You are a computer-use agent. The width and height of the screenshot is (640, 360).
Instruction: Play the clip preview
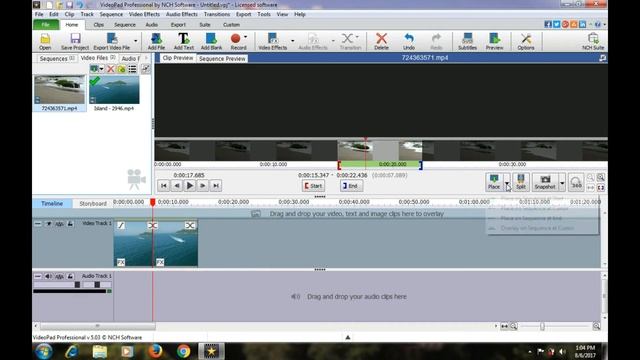(x=190, y=186)
